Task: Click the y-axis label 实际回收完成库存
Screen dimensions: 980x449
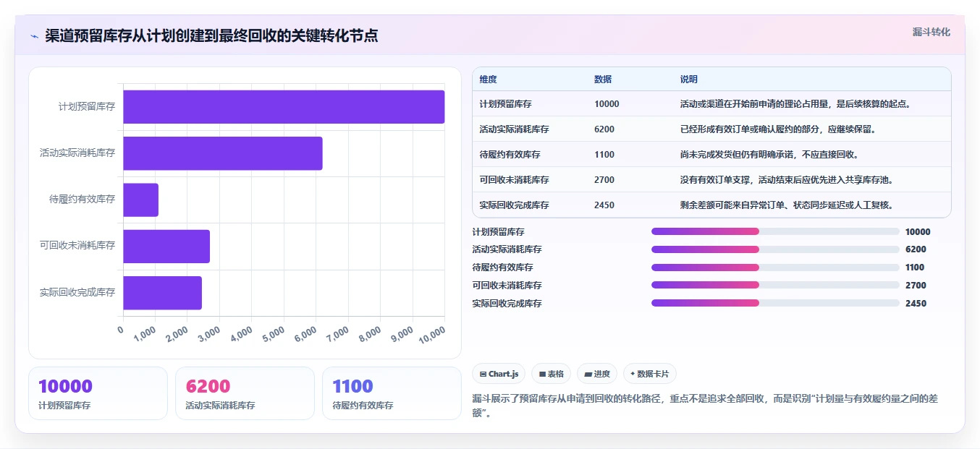Action: (77, 292)
